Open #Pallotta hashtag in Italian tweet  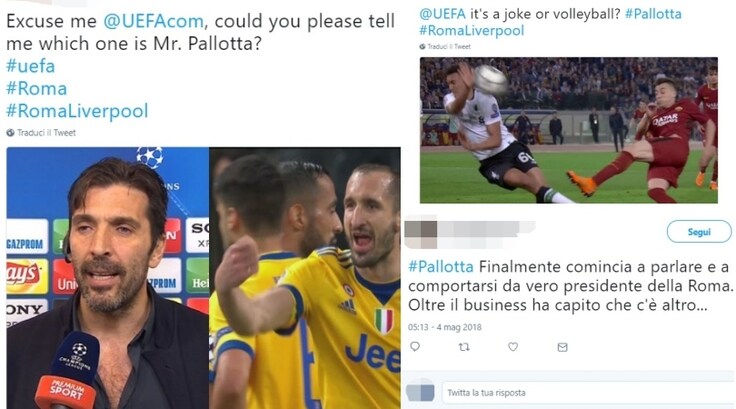441,267
